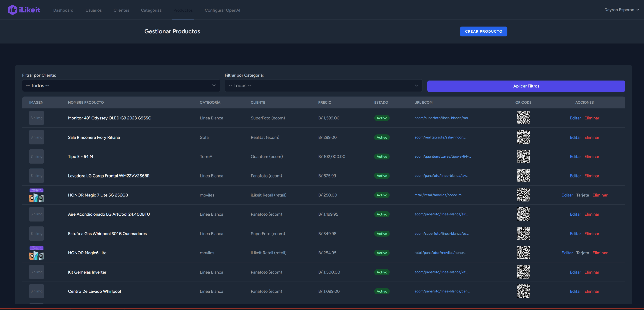Open retail/iretail/moviles/honor-m... URL link

pos(439,195)
